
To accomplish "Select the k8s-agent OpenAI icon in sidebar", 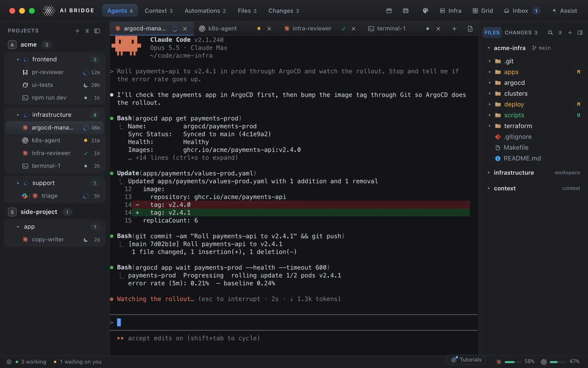I will tap(25, 140).
